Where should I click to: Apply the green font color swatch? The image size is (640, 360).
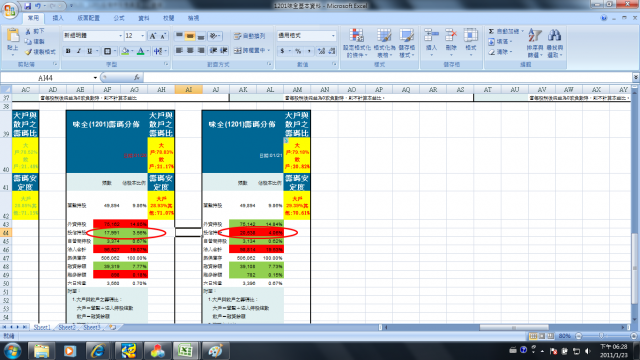point(141,51)
